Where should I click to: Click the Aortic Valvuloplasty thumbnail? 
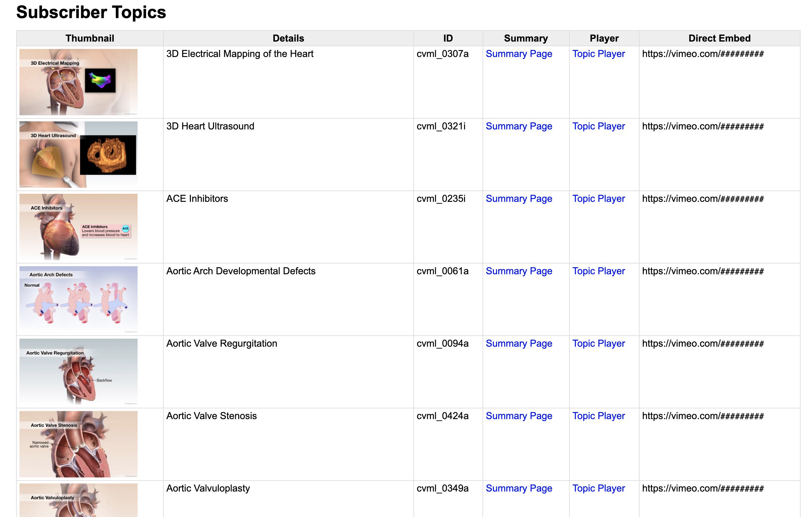(78, 500)
